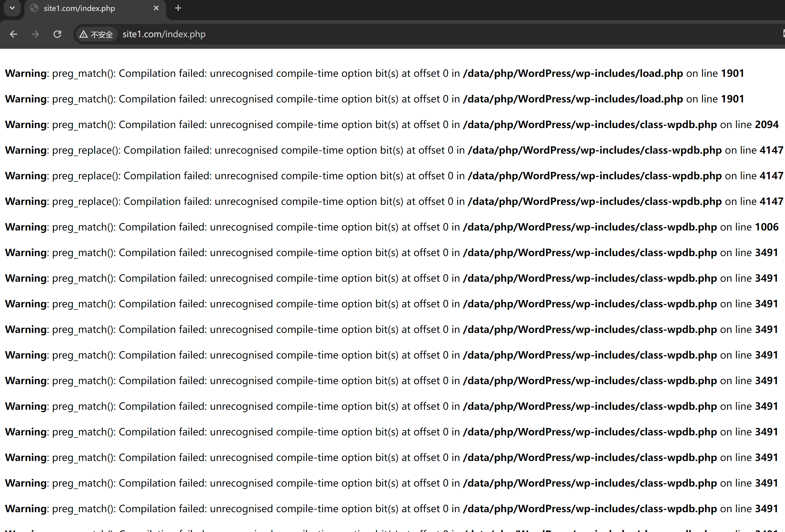Select the site1.com/index.php tab title
The height and width of the screenshot is (532, 785).
point(79,8)
